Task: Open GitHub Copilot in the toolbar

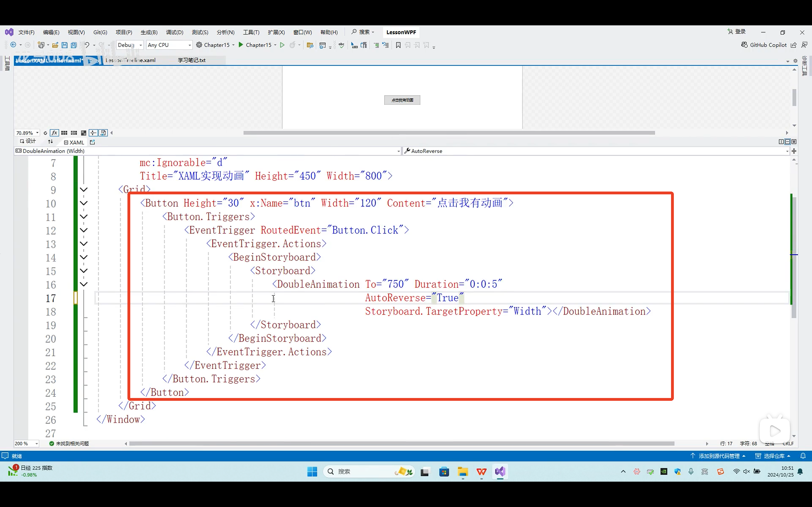Action: coord(764,45)
